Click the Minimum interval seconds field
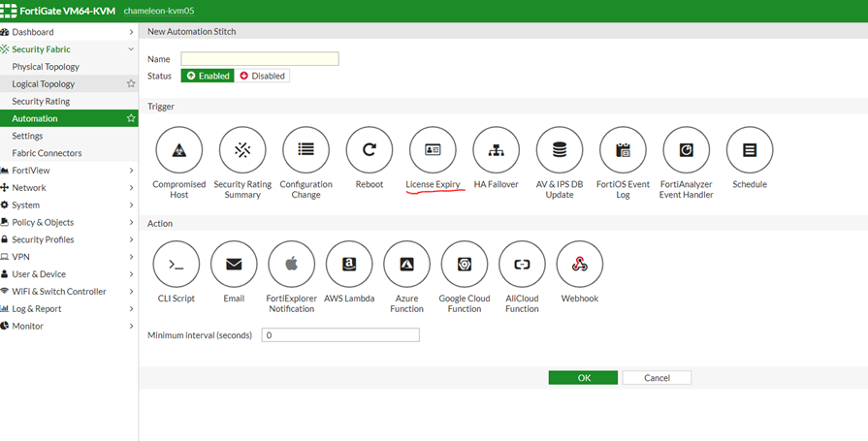 pyautogui.click(x=340, y=334)
